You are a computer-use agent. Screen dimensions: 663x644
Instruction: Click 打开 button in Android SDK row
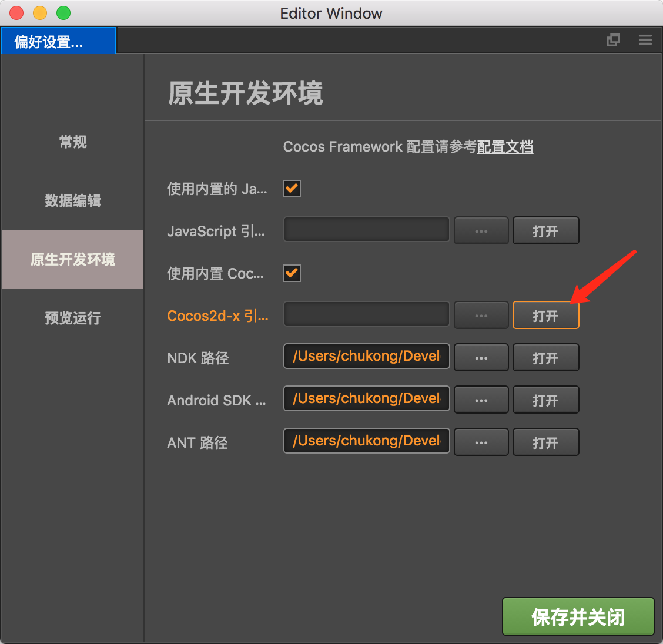coord(545,400)
